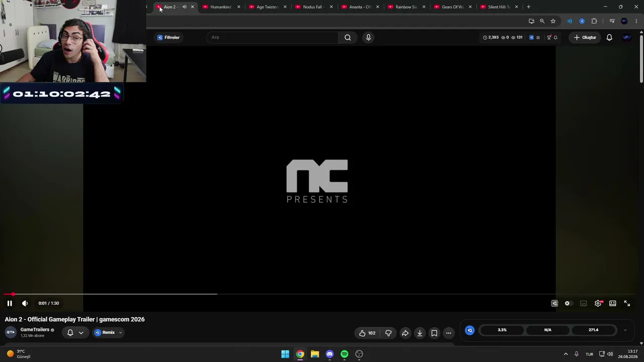
Task: Click the zoom magnifier in address bar
Action: [x=542, y=21]
